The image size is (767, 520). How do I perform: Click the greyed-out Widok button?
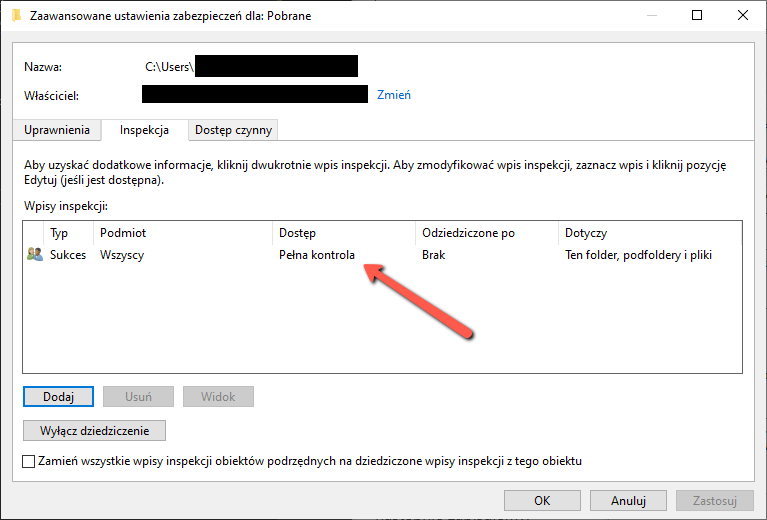click(218, 396)
